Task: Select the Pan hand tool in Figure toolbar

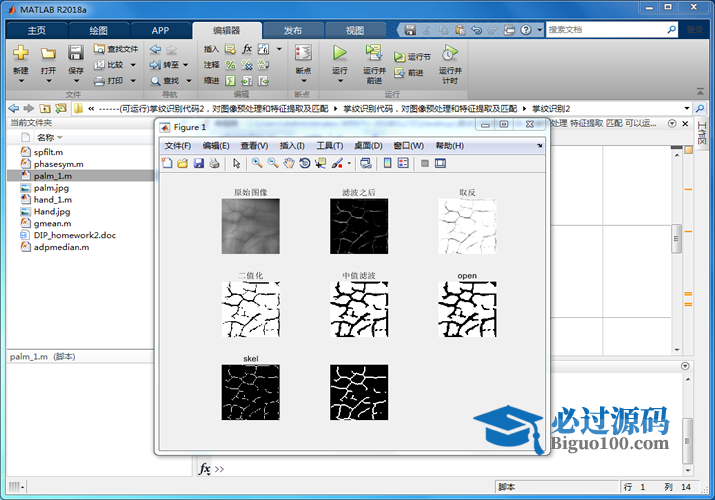Action: tap(289, 163)
